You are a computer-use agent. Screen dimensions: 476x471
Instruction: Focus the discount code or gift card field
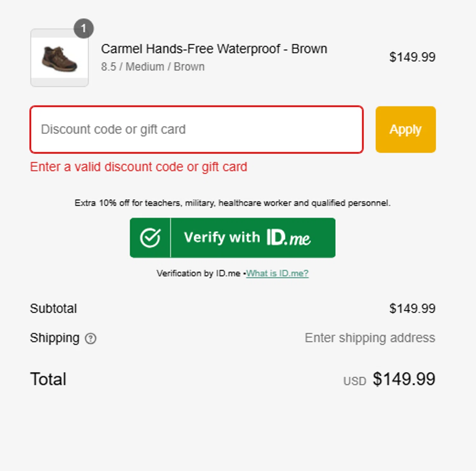coord(197,130)
